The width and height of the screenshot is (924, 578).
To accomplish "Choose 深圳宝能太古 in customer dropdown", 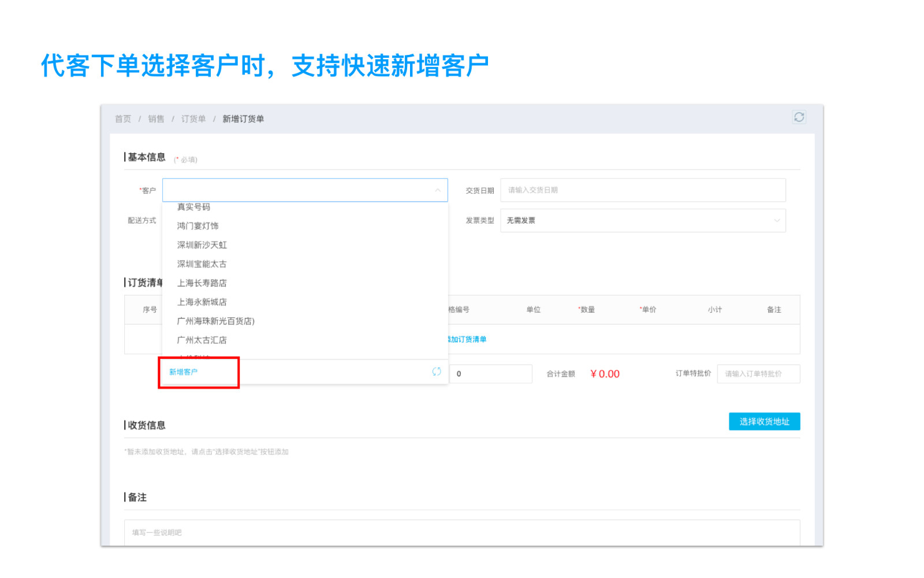I will [x=202, y=264].
